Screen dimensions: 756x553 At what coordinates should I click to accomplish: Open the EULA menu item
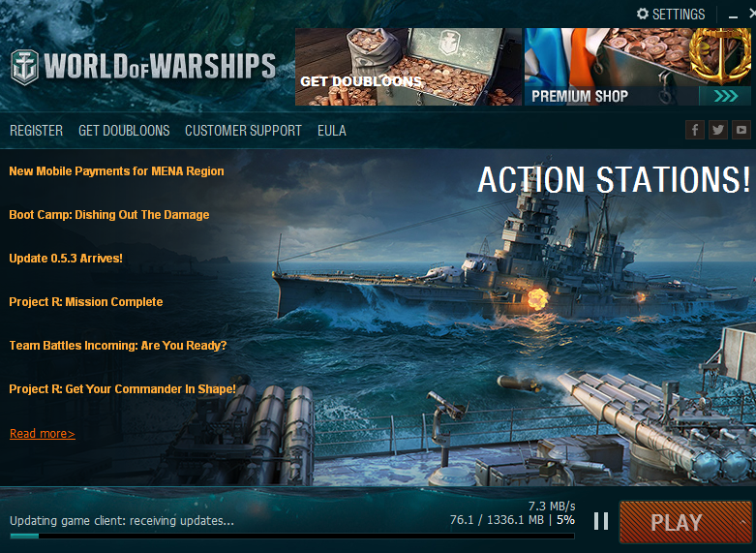332,131
